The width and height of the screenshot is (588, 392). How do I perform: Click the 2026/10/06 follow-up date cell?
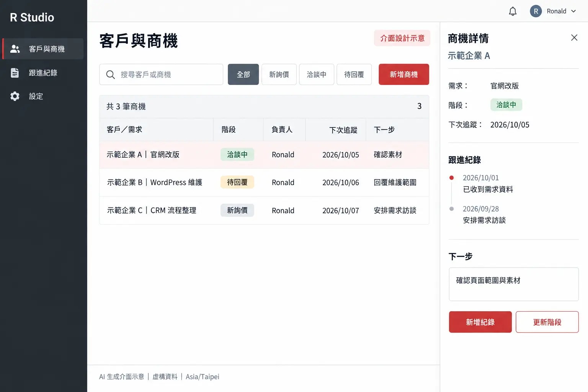341,183
